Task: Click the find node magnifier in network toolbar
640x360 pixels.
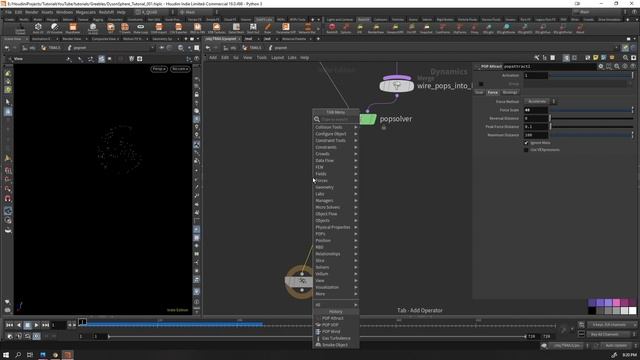Action: pos(625,58)
